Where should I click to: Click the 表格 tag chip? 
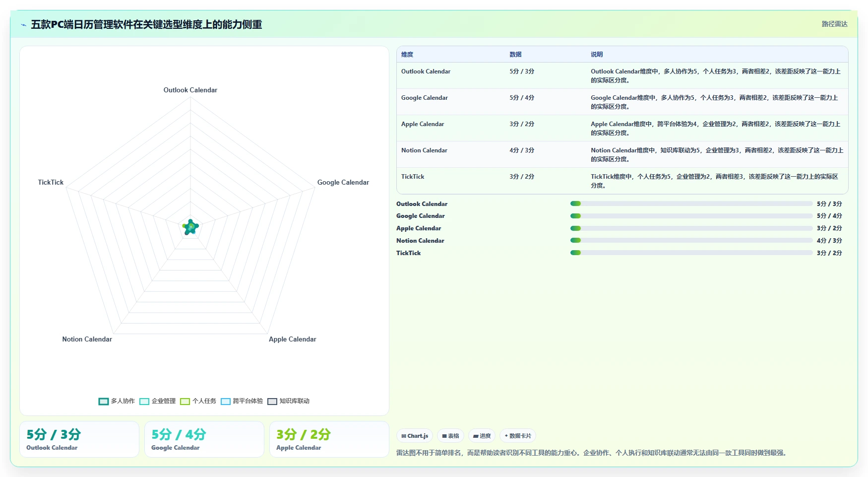[450, 436]
